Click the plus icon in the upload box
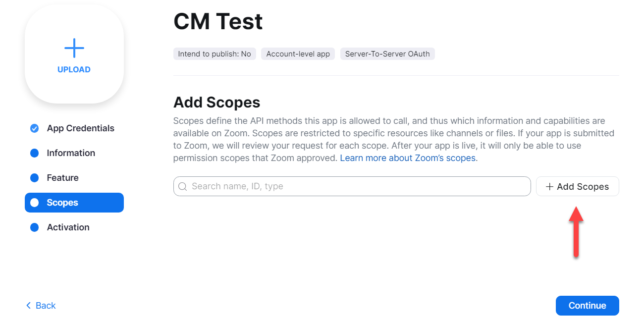Viewport: 644px width, 322px height. [74, 48]
